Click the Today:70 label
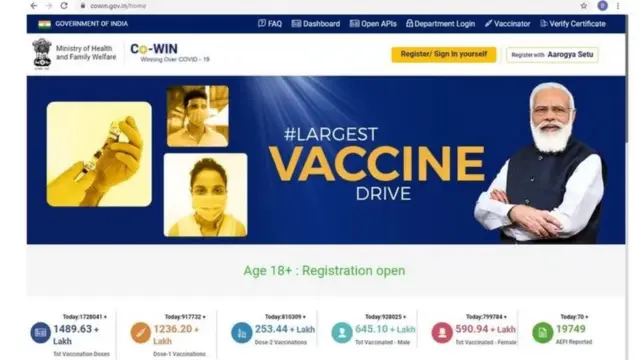640x360 pixels. point(575,317)
